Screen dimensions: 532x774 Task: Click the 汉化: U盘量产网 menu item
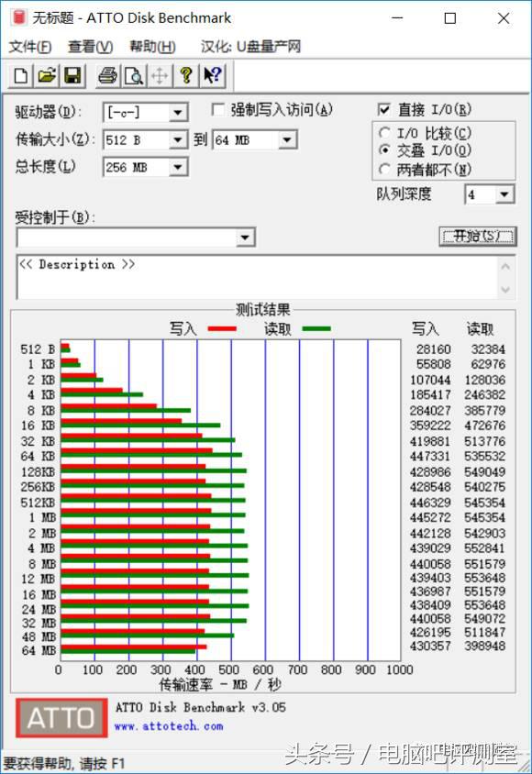point(250,47)
